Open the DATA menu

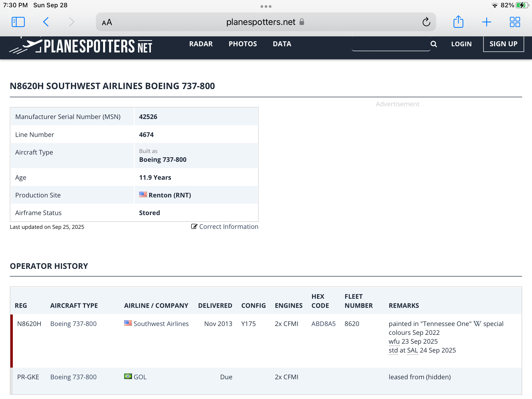coord(282,44)
